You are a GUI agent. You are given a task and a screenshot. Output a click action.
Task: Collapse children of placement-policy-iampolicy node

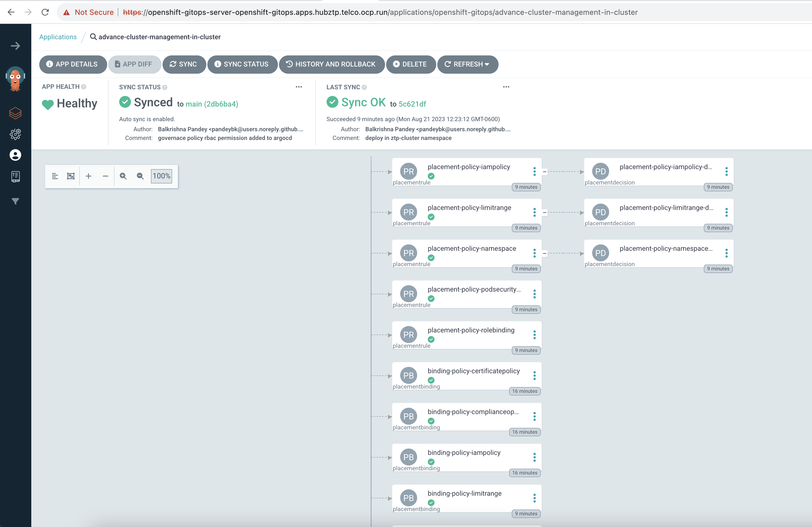(x=544, y=172)
